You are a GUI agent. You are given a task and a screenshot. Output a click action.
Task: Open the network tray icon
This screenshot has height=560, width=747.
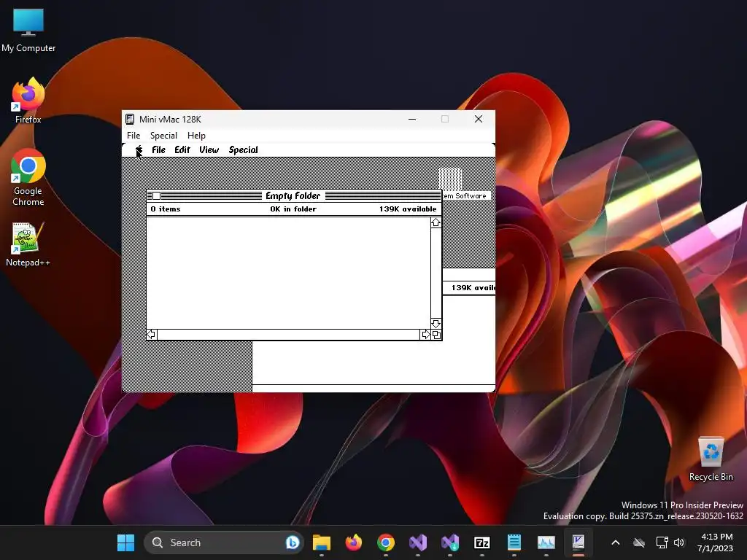(x=662, y=542)
